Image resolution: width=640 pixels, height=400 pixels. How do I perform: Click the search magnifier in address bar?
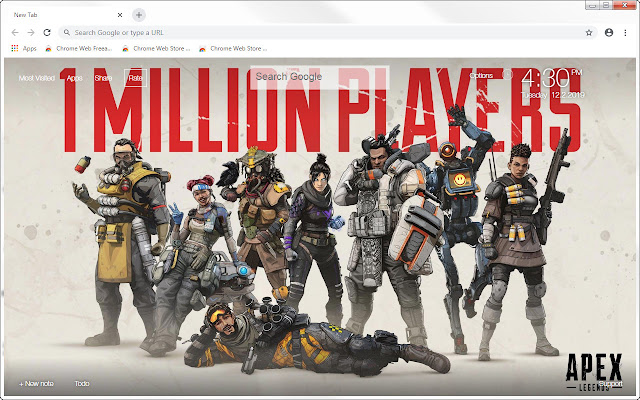coord(67,32)
